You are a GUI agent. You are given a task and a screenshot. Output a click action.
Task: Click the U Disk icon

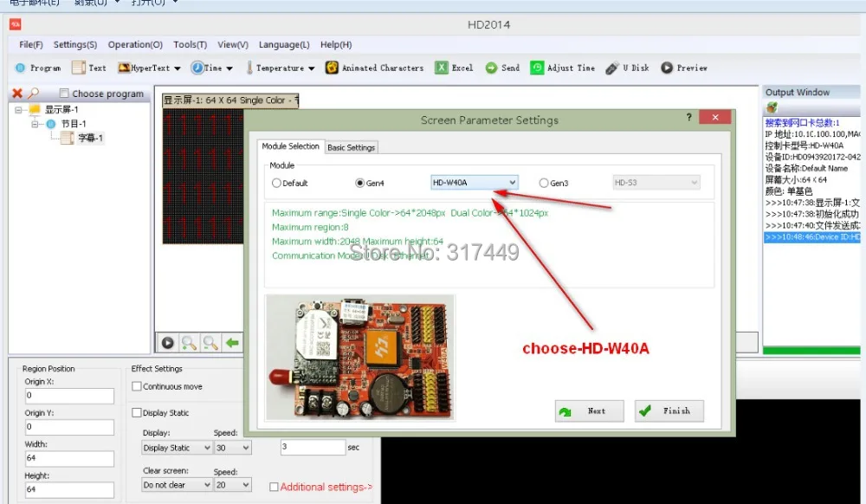tap(612, 68)
